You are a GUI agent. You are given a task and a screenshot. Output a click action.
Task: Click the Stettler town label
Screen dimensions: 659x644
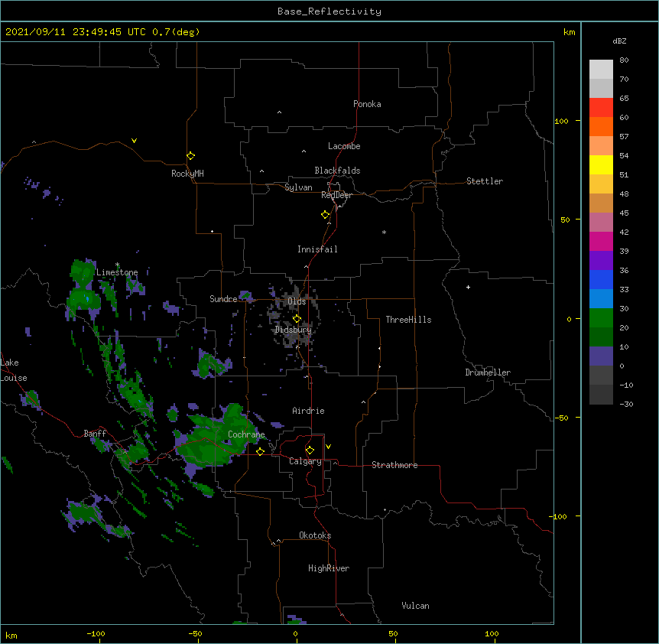(485, 181)
